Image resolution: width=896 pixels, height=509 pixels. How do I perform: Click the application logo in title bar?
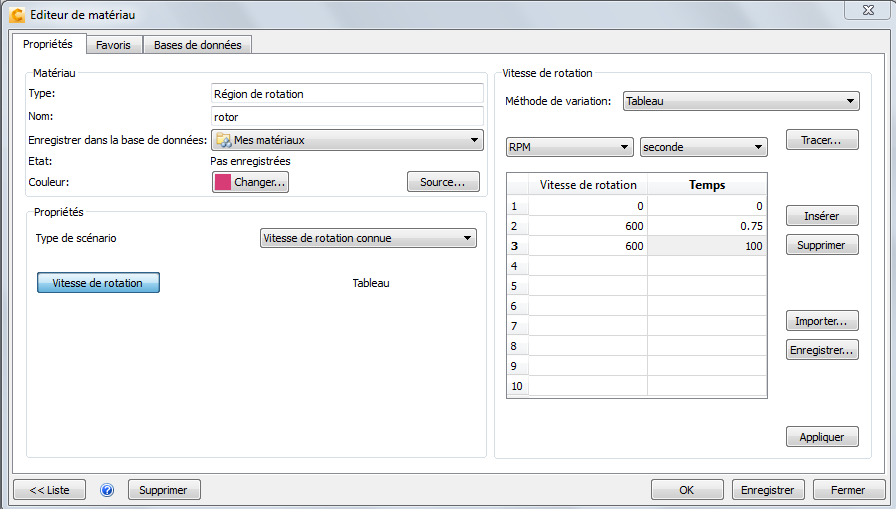[x=17, y=15]
